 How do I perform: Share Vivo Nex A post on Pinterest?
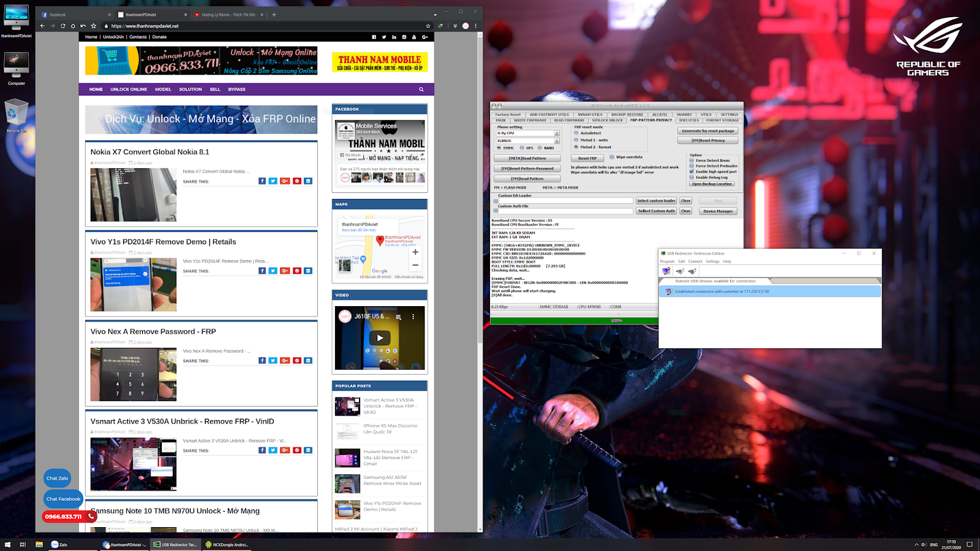tap(297, 361)
